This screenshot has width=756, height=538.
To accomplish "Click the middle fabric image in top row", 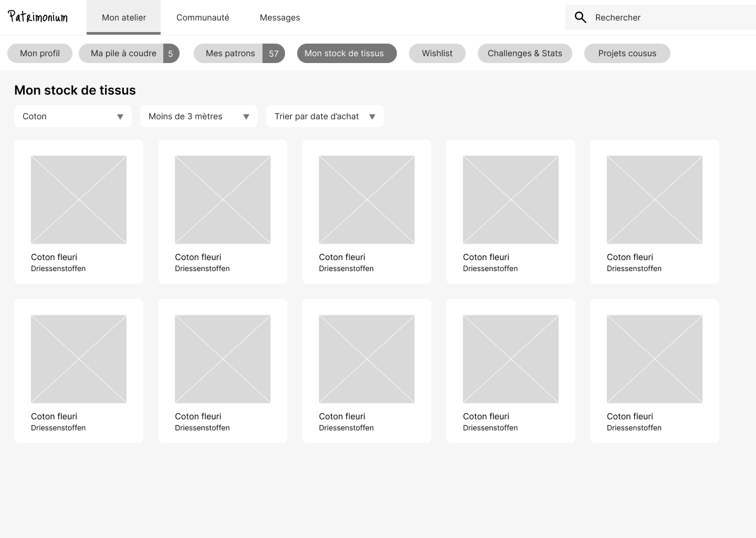I will pos(366,200).
